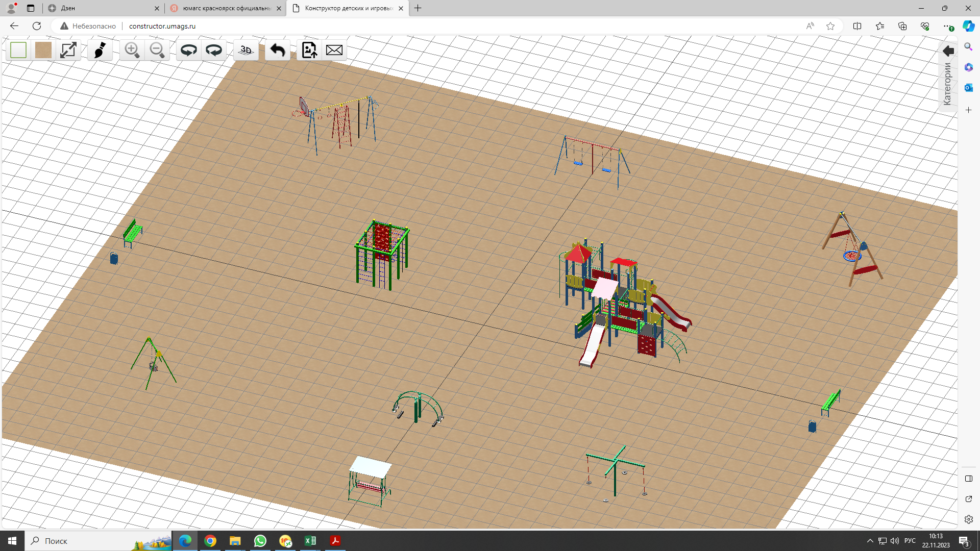Add page to favorites star
980x551 pixels.
point(830,26)
